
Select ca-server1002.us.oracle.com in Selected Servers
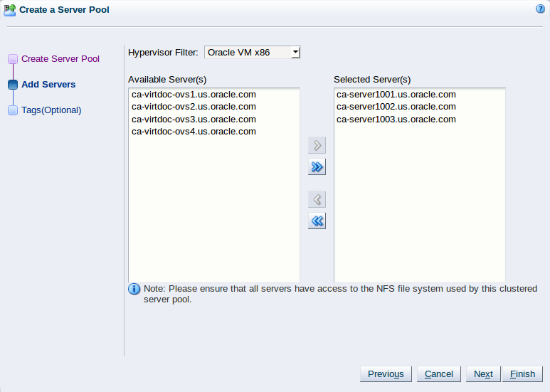[x=396, y=107]
